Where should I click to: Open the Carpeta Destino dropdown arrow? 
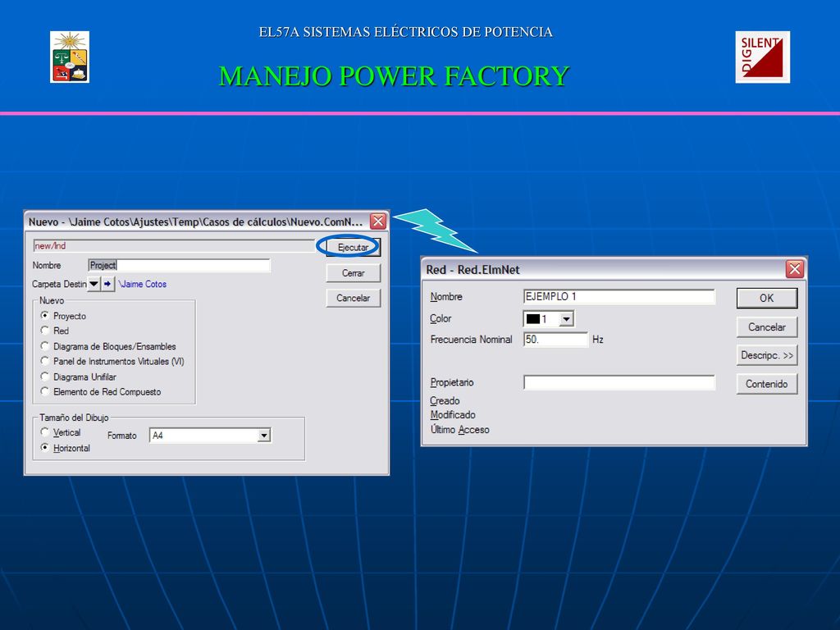click(x=94, y=284)
